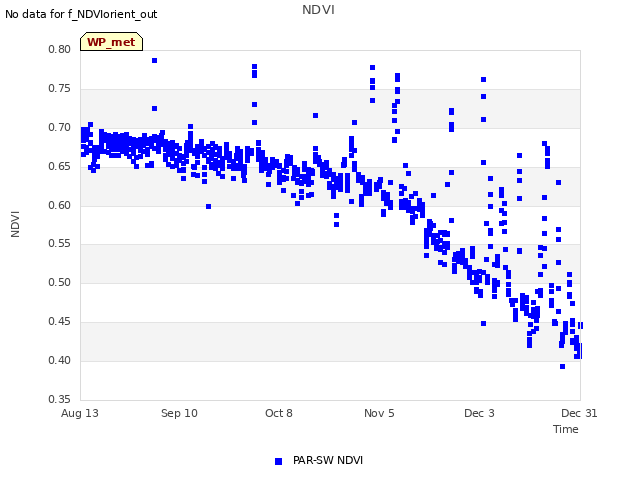Click the Aug 13 x-axis label
The height and width of the screenshot is (480, 640).
(x=80, y=413)
